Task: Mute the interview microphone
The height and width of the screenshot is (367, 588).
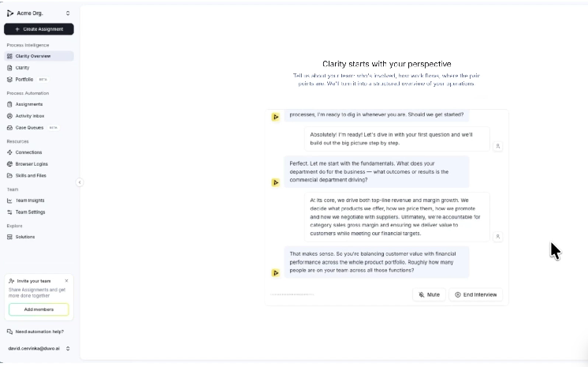Action: coord(429,295)
